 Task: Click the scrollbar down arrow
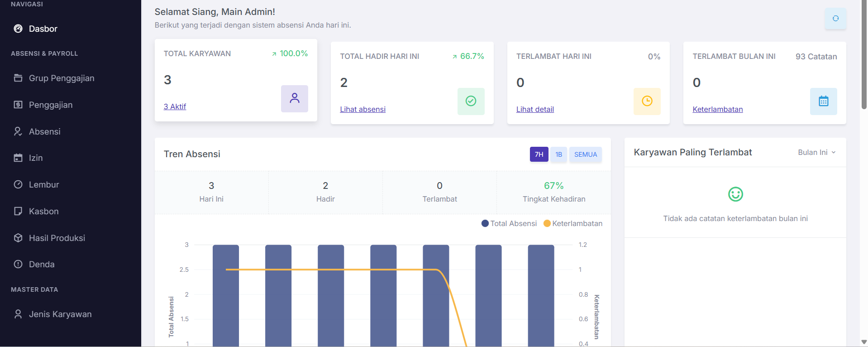point(864,342)
